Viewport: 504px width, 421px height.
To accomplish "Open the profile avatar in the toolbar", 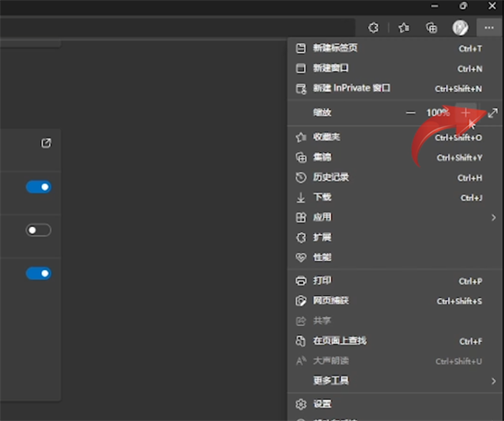I will click(x=459, y=28).
